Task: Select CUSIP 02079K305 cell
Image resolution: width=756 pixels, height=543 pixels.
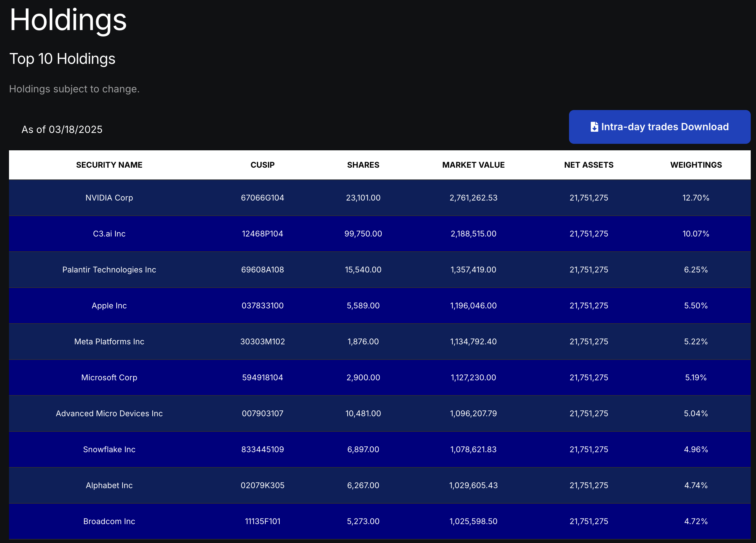Action: pyautogui.click(x=262, y=486)
